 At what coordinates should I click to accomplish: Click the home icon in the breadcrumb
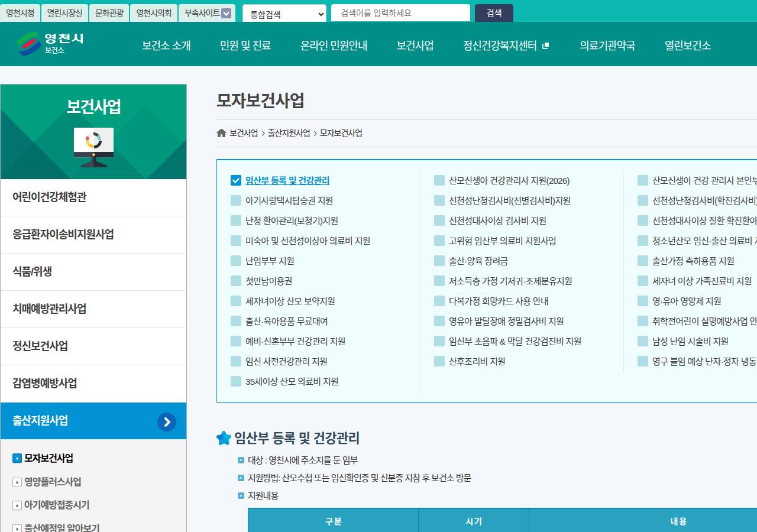(x=222, y=133)
